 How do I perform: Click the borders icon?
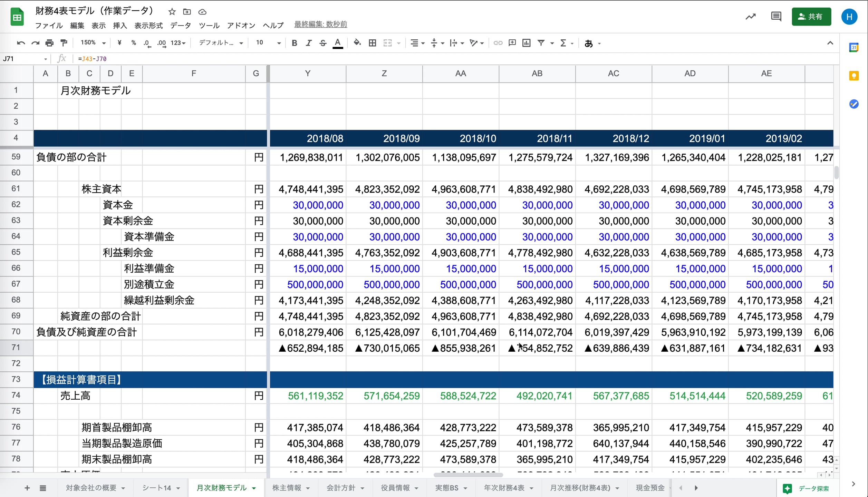coord(372,43)
